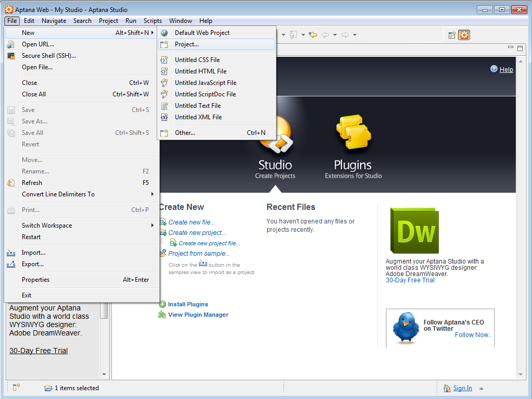The width and height of the screenshot is (532, 399).
Task: Click the Adobe Dreamweaver Dw logo
Action: click(x=414, y=231)
